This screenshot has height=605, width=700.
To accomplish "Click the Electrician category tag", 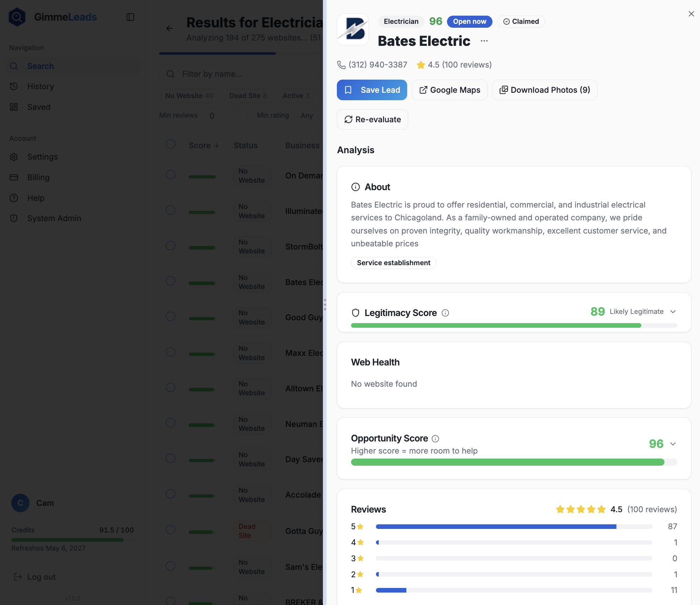I will click(401, 22).
